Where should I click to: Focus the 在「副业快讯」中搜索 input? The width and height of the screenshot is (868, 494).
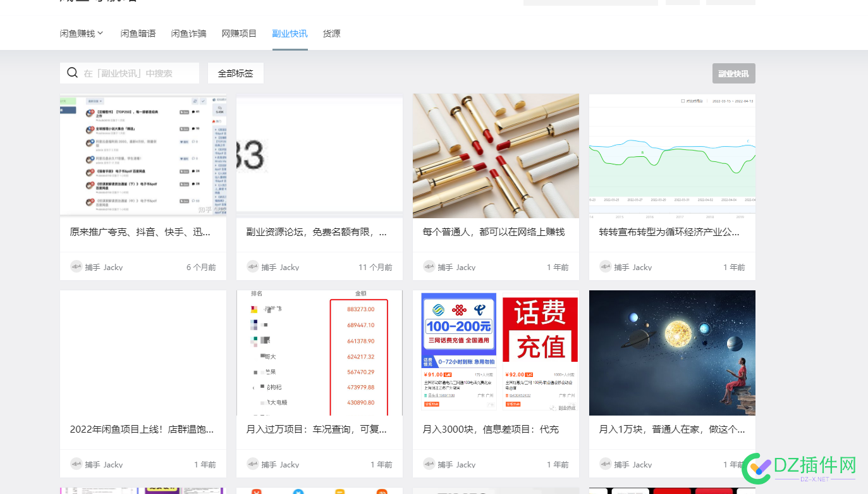(130, 73)
